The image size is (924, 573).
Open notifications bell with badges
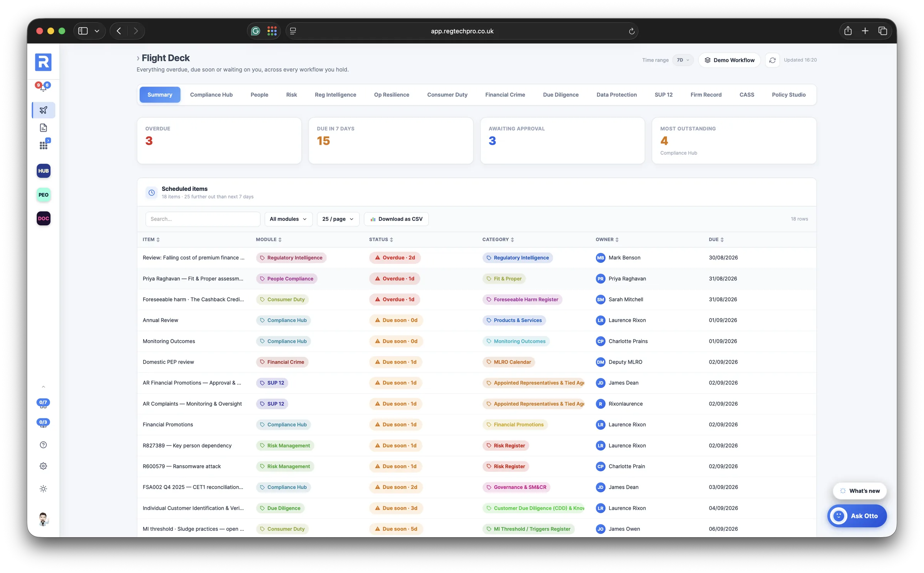[x=43, y=87]
